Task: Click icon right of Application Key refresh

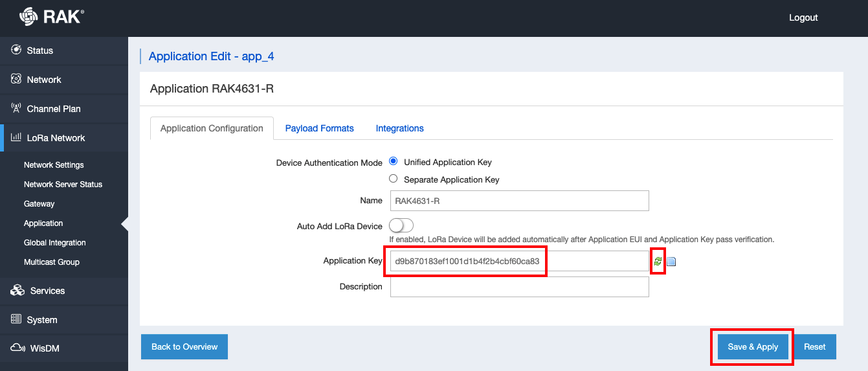Action: coord(671,262)
